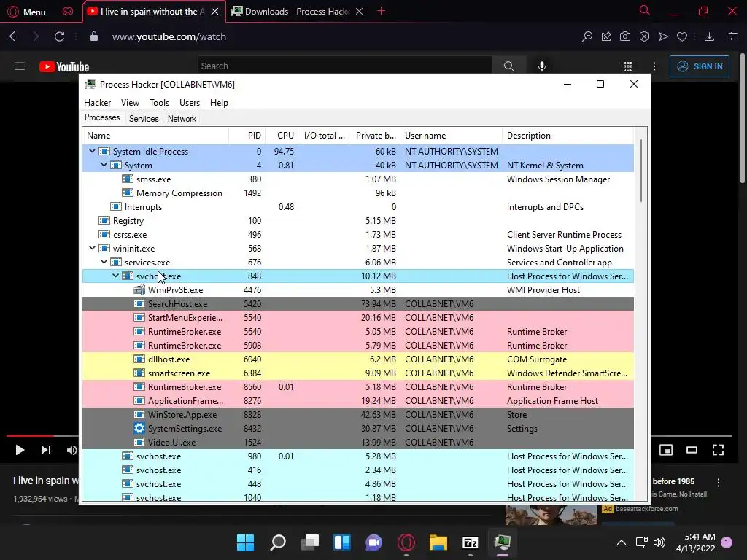Click the browser reload icon
Image resolution: width=747 pixels, height=560 pixels.
(x=59, y=36)
